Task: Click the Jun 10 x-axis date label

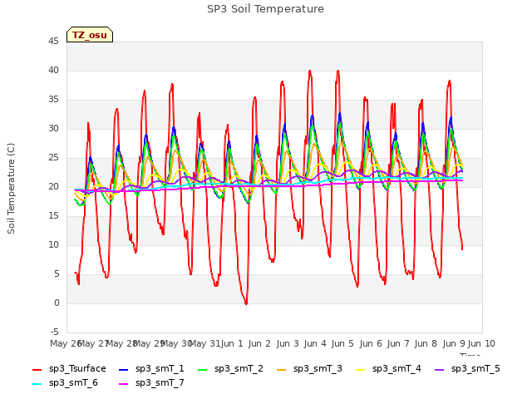Action: [x=481, y=343]
